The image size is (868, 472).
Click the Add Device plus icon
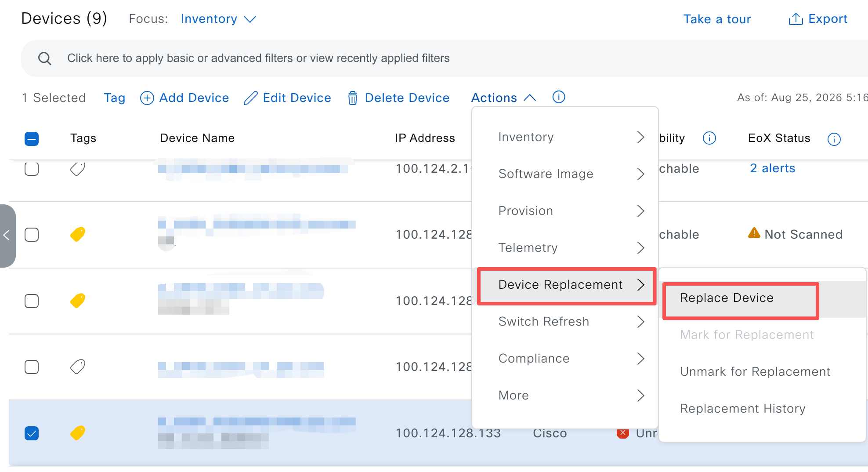pyautogui.click(x=147, y=98)
